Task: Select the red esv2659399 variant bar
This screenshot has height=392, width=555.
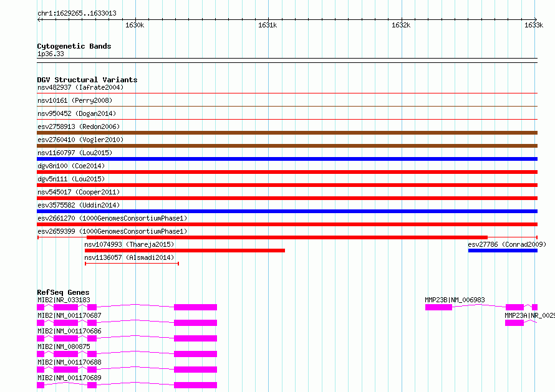Action: point(287,237)
